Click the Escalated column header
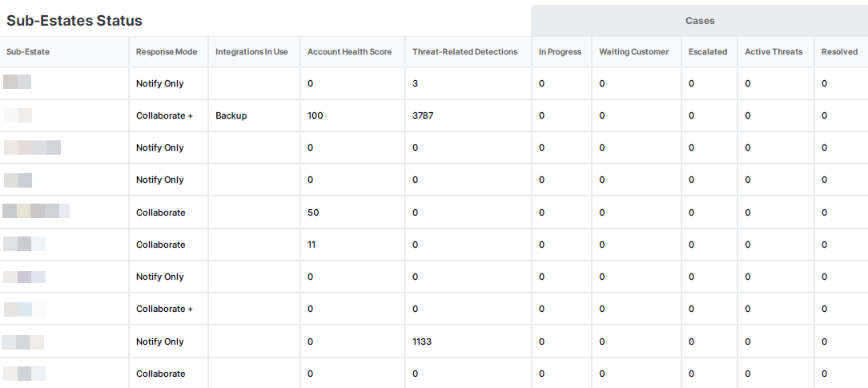The image size is (868, 388). pyautogui.click(x=708, y=52)
